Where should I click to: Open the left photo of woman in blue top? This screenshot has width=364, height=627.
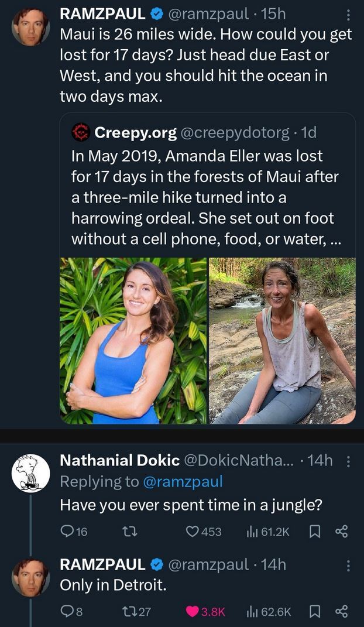click(133, 341)
